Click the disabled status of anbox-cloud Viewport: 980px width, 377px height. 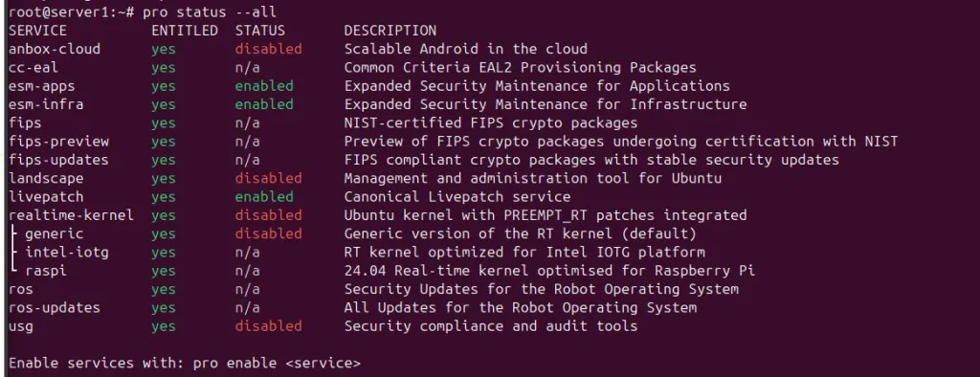(268, 49)
